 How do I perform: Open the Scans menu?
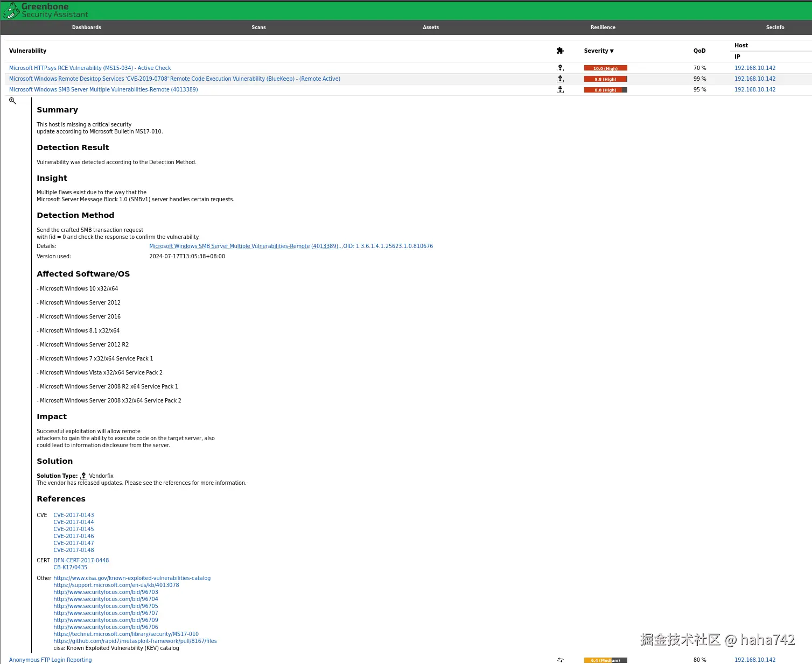258,27
